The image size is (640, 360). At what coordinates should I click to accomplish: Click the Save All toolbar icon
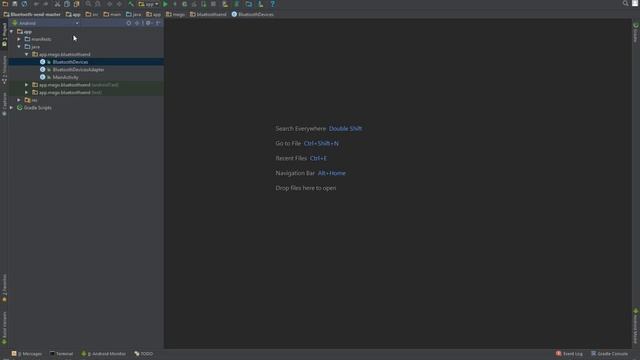coord(15,4)
